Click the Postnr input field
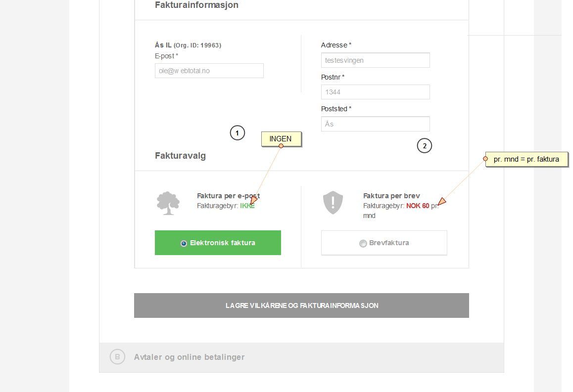The width and height of the screenshot is (573, 392). tap(375, 92)
